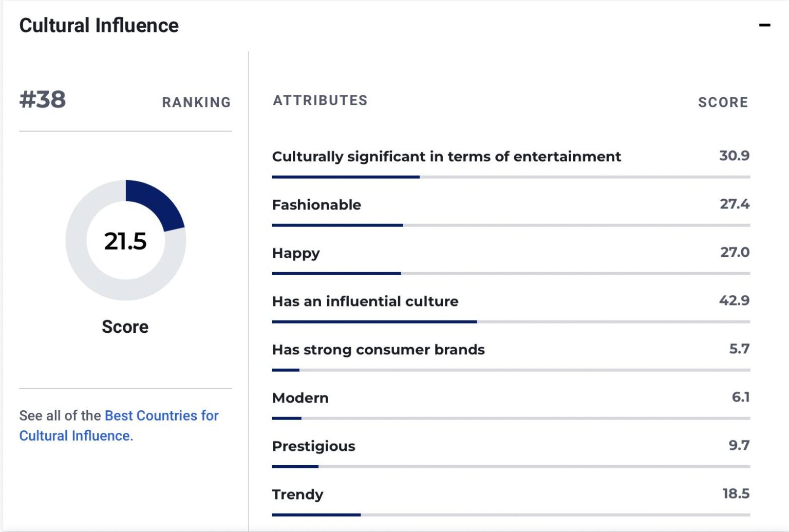The height and width of the screenshot is (532, 789).
Task: Click the RANKING label
Action: click(196, 102)
